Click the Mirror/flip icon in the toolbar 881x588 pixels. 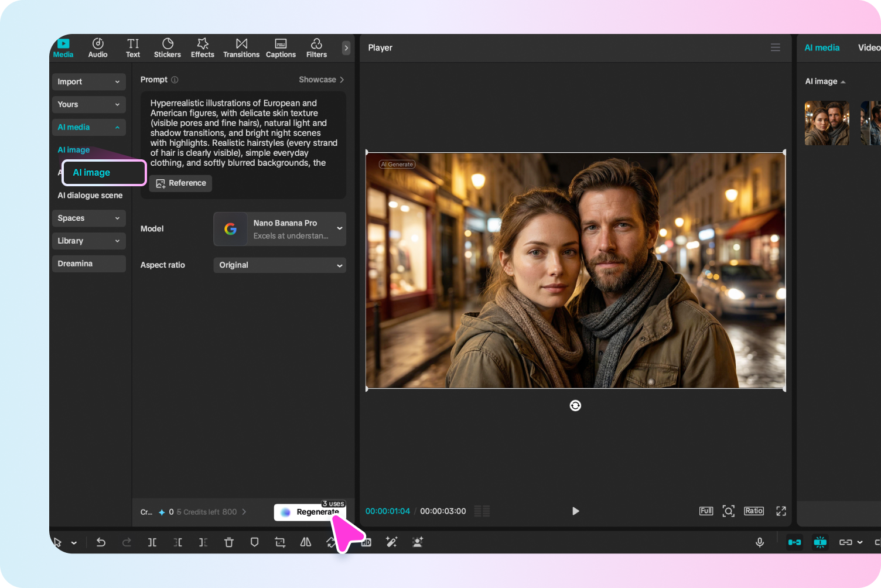[x=305, y=542]
